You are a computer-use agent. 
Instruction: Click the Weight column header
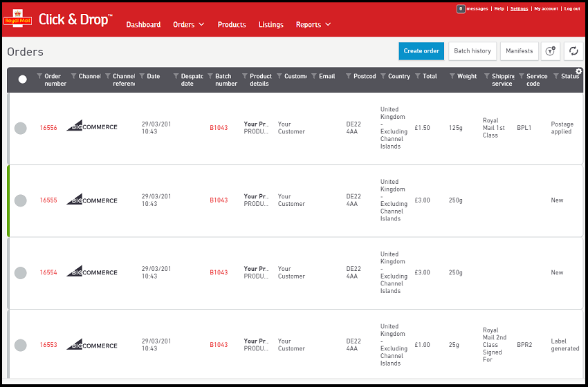tap(467, 76)
